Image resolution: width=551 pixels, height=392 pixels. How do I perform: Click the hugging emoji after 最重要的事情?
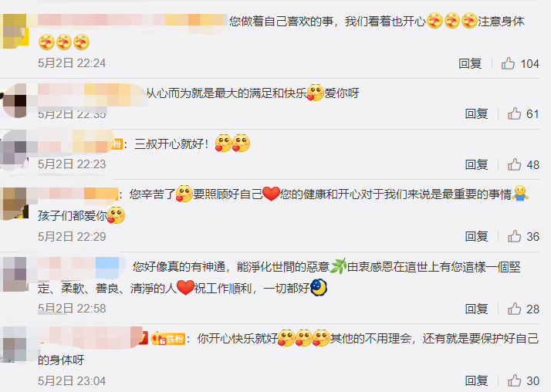(520, 193)
